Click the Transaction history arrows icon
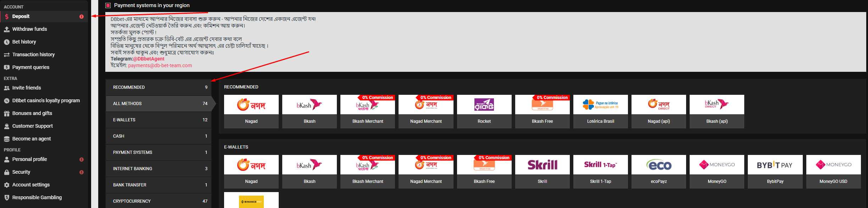This screenshot has height=208, width=868. point(7,55)
